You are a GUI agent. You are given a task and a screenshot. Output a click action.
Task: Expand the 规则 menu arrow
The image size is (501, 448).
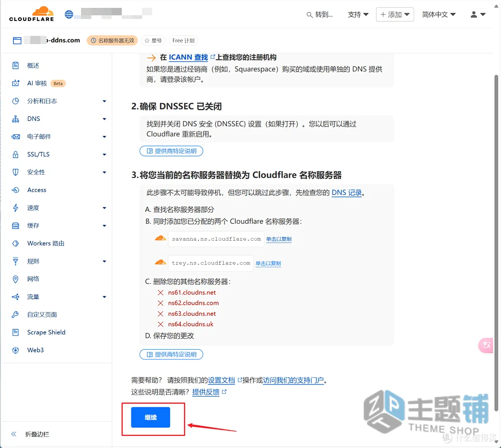click(104, 262)
